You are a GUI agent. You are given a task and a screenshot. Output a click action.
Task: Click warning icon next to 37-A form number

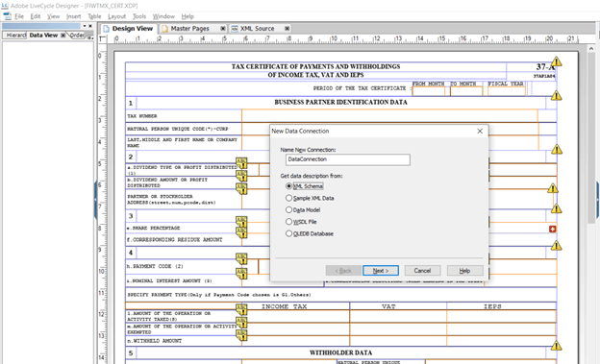click(557, 61)
